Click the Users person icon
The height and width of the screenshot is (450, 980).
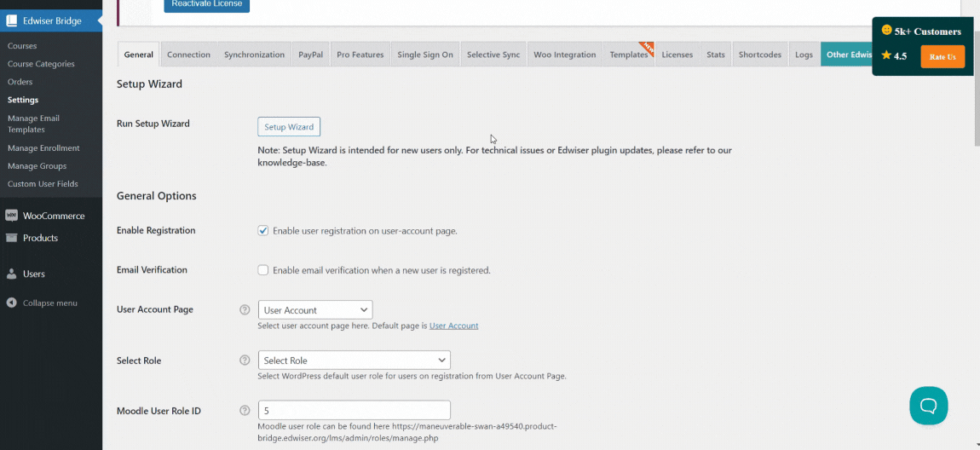pyautogui.click(x=12, y=274)
